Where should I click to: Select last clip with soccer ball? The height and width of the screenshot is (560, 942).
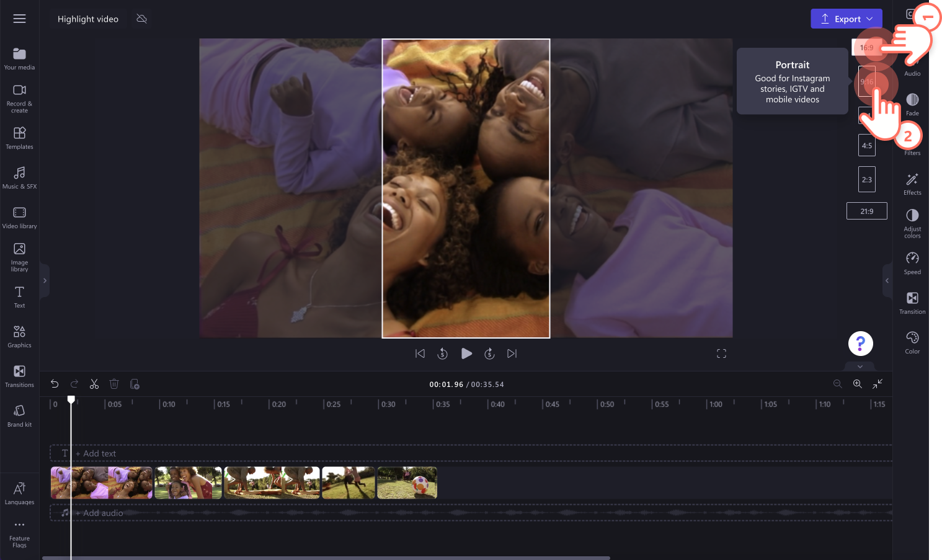[x=407, y=482]
